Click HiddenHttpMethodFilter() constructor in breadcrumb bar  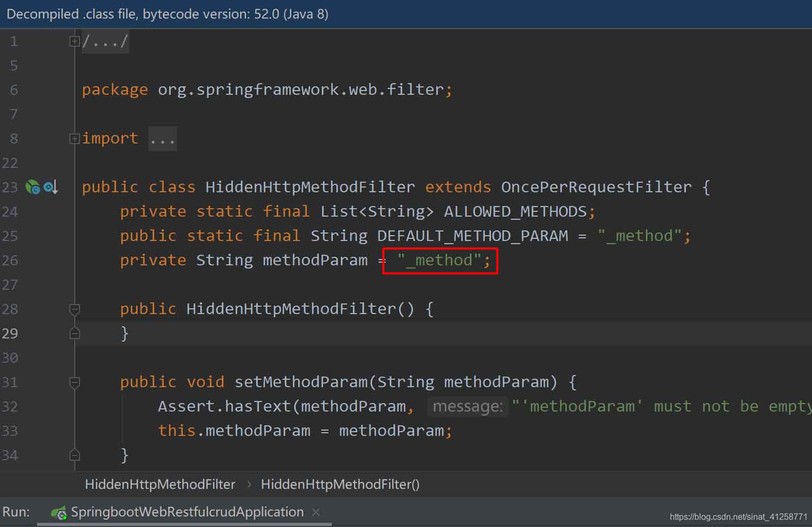[340, 484]
